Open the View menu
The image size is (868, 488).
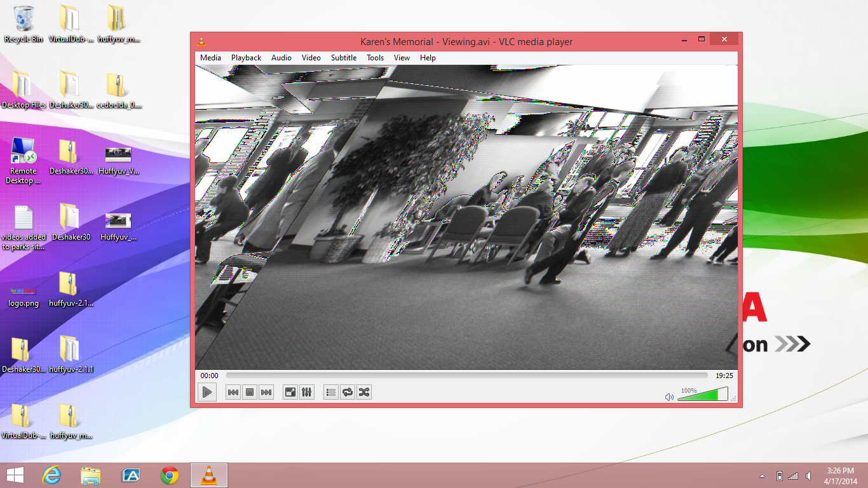point(402,58)
